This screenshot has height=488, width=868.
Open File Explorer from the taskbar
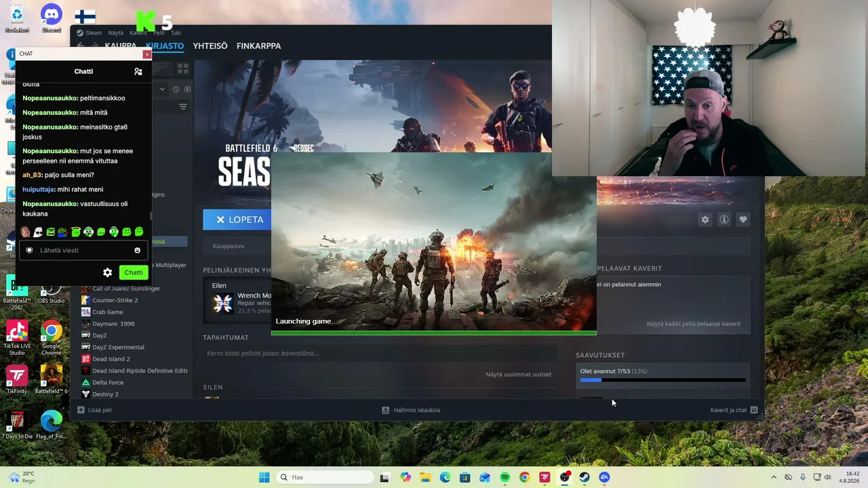point(425,477)
